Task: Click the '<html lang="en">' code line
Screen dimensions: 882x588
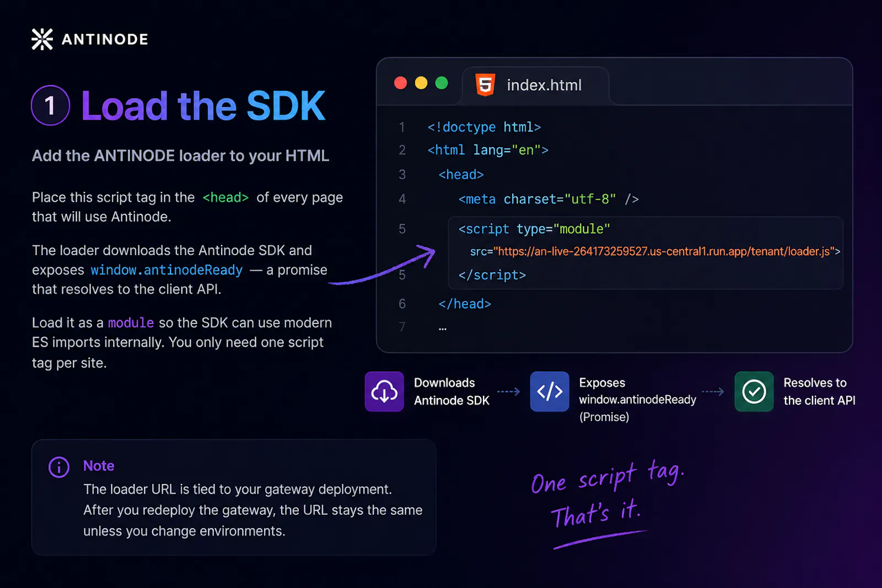Action: coord(488,150)
